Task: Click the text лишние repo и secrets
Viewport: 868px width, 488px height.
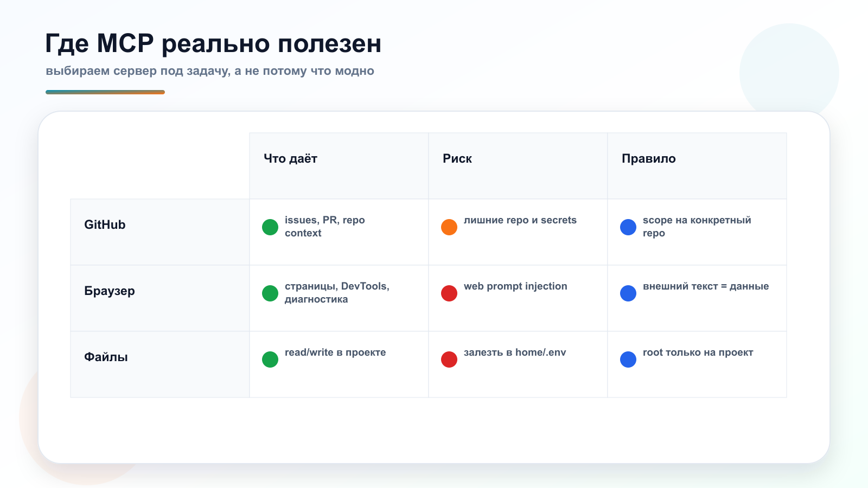Action: 520,220
